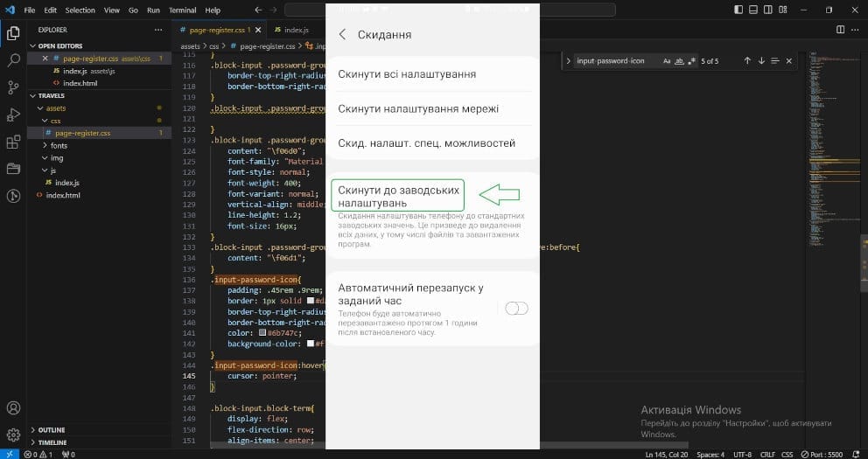Tap 'Скинути всі налаштування' option
The image size is (868, 459).
(407, 74)
